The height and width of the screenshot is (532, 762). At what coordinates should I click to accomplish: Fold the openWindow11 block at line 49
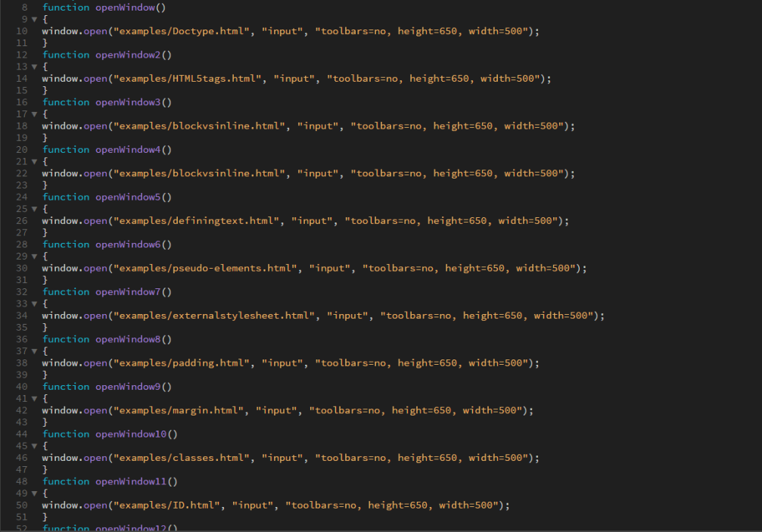34,493
